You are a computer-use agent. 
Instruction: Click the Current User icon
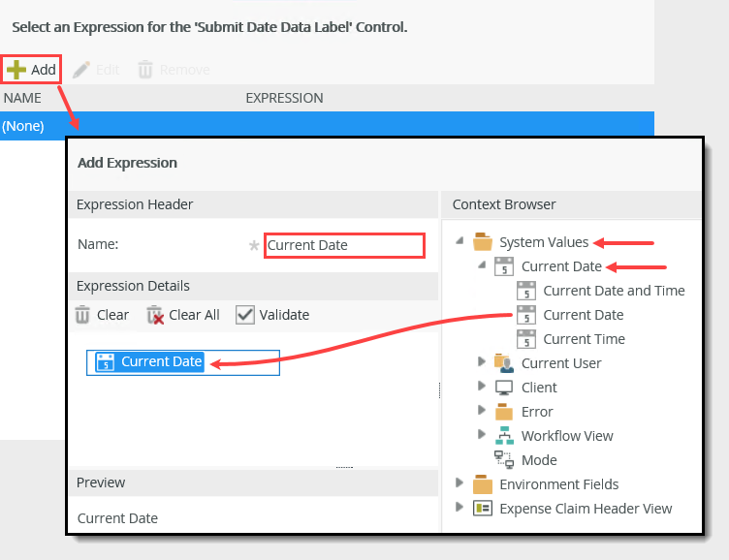tap(504, 363)
